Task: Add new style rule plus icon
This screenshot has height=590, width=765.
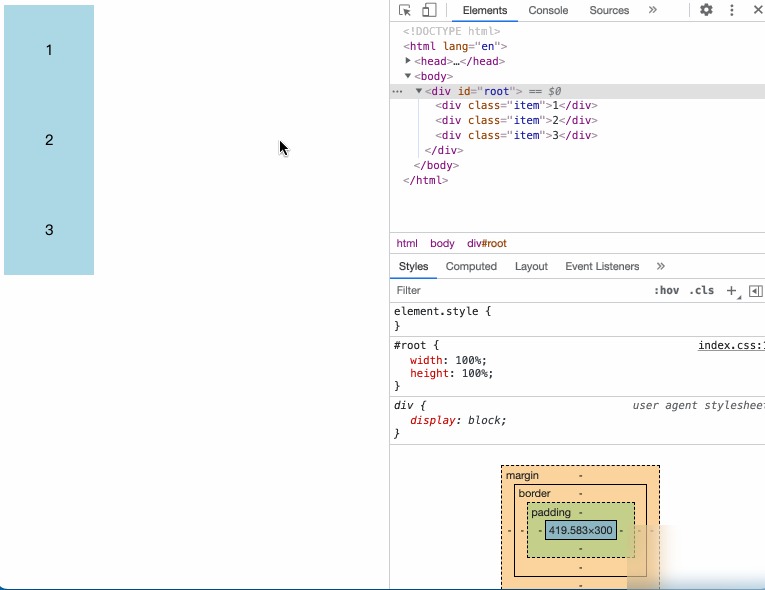Action: click(731, 290)
